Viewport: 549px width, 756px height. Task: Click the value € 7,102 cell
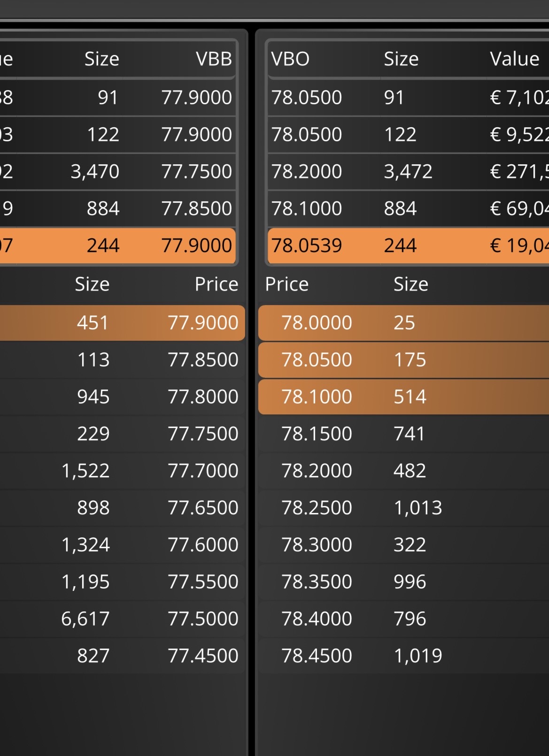[519, 98]
